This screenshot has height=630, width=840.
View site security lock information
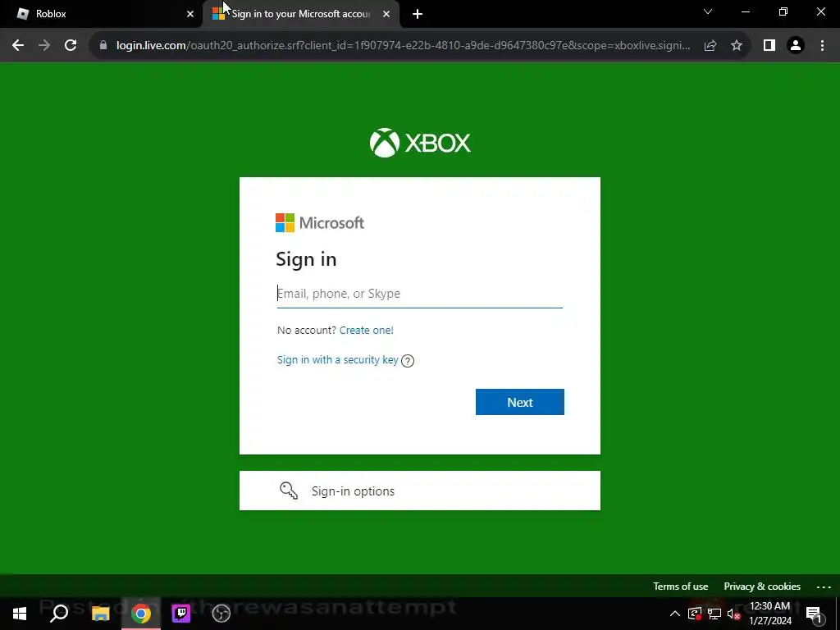[x=103, y=46]
